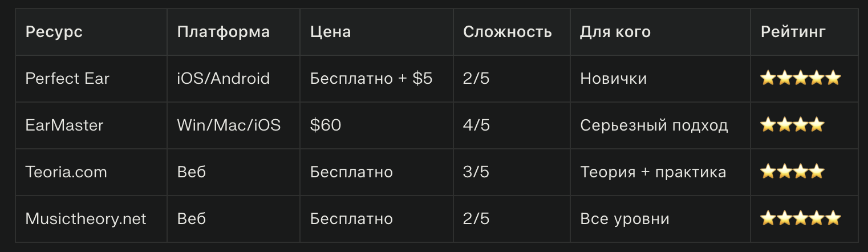The image size is (868, 252).
Task: Click the EarMaster four-star rating
Action: [792, 125]
